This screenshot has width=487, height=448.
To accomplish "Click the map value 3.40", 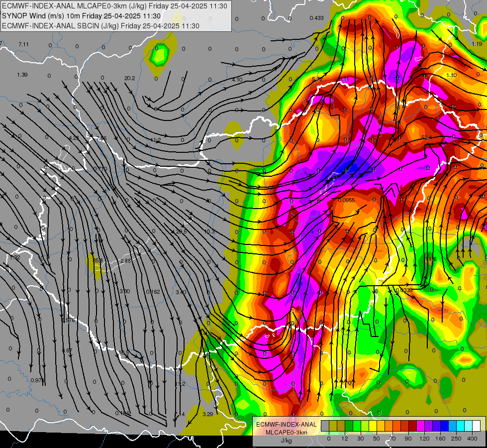I will [181, 292].
